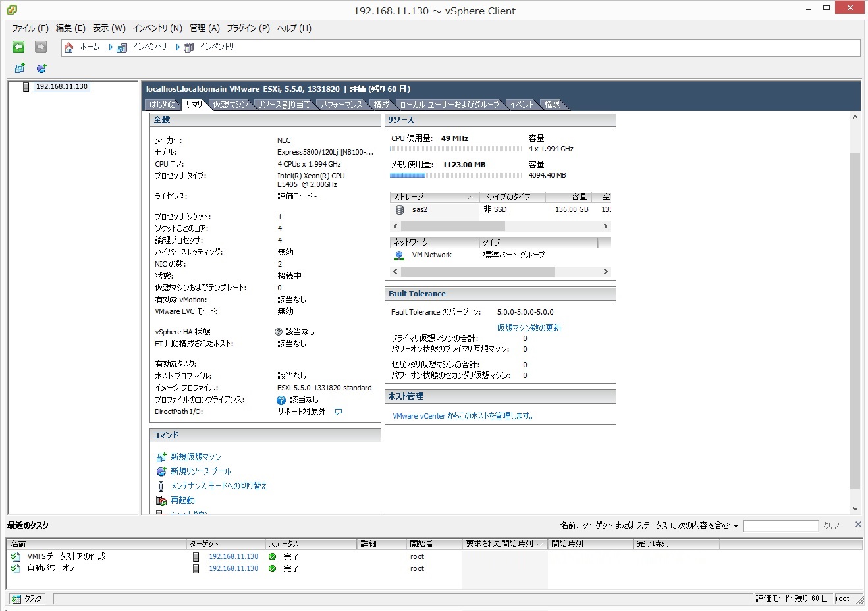868x611 pixels.
Task: Close the 最近のタスク panel
Action: 858,525
